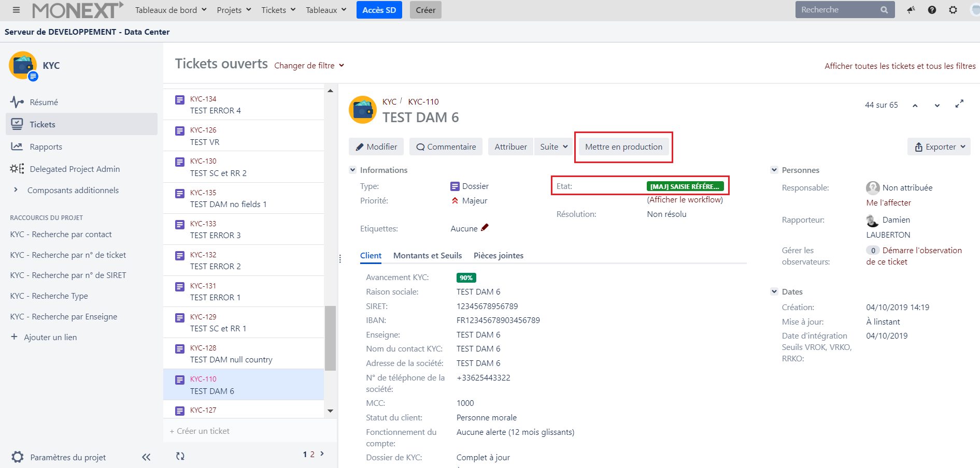
Task: Switch to the Montants et Seuils tab
Action: click(427, 255)
